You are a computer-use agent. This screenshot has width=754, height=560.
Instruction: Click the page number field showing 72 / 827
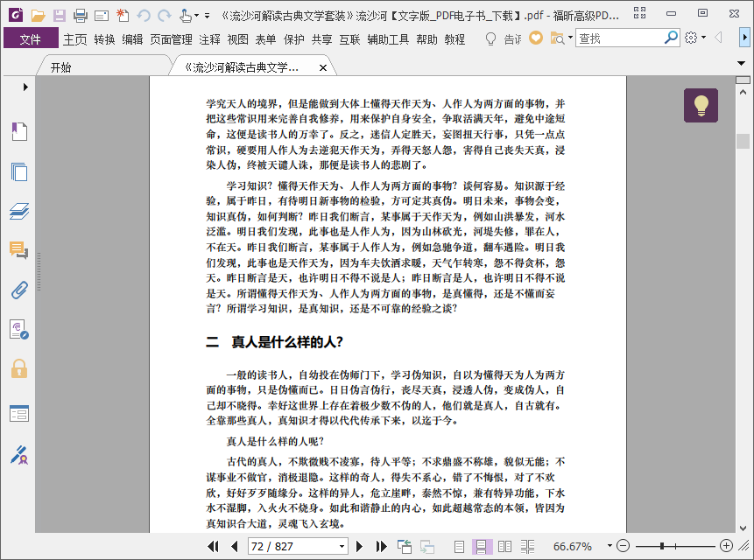coord(298,547)
